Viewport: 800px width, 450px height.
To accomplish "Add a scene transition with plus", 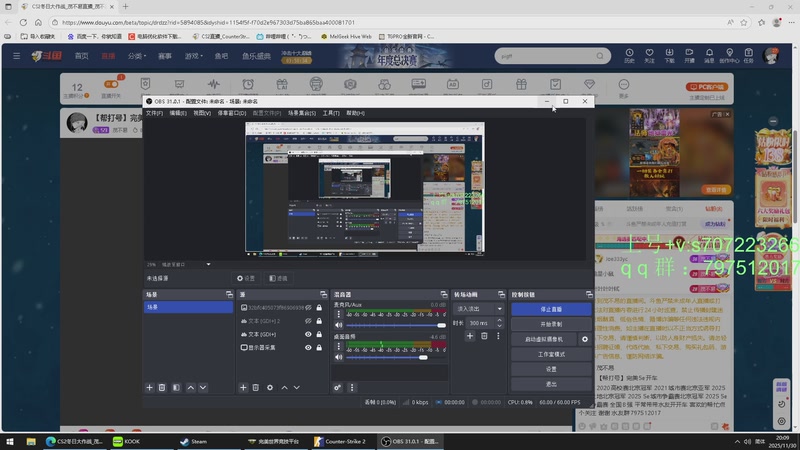I will [470, 336].
